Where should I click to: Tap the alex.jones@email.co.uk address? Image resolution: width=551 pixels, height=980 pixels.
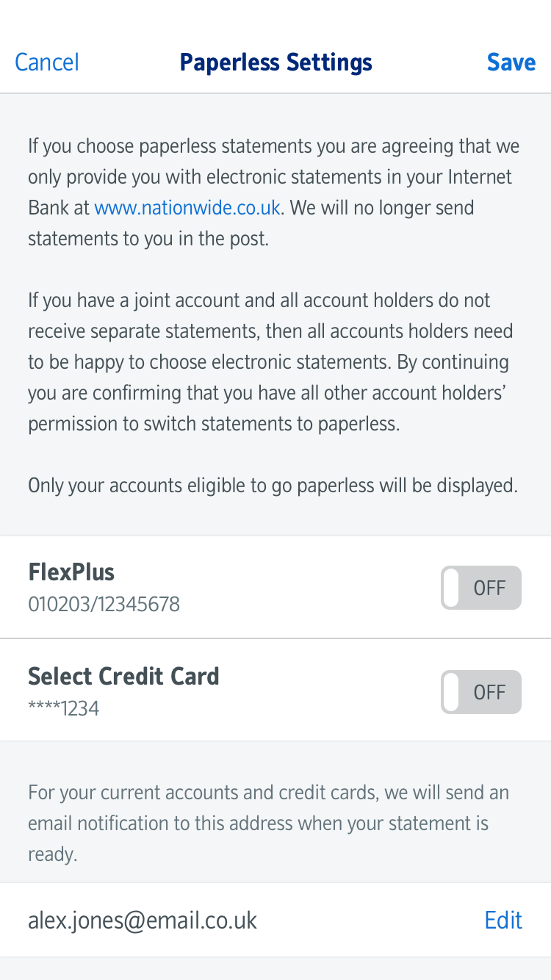click(143, 920)
